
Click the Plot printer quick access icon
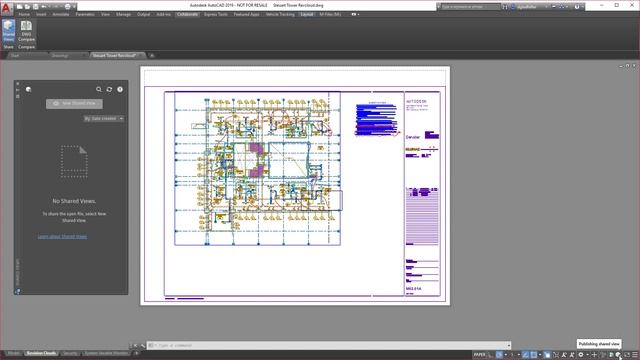(67, 7)
